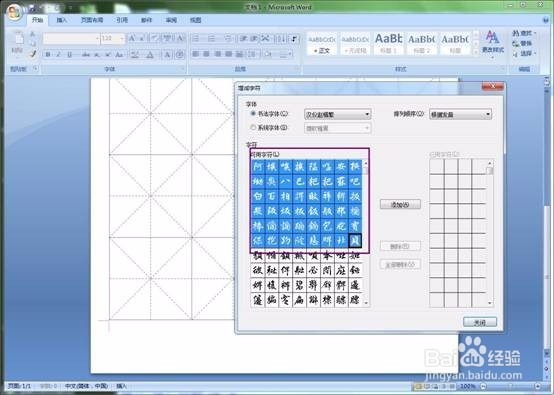Click the font color A icon

click(150, 54)
